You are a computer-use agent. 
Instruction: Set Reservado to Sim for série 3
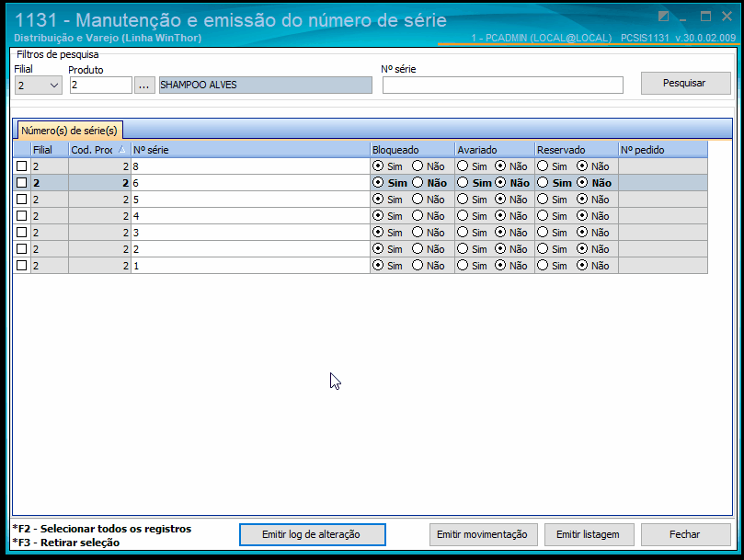[x=543, y=233]
